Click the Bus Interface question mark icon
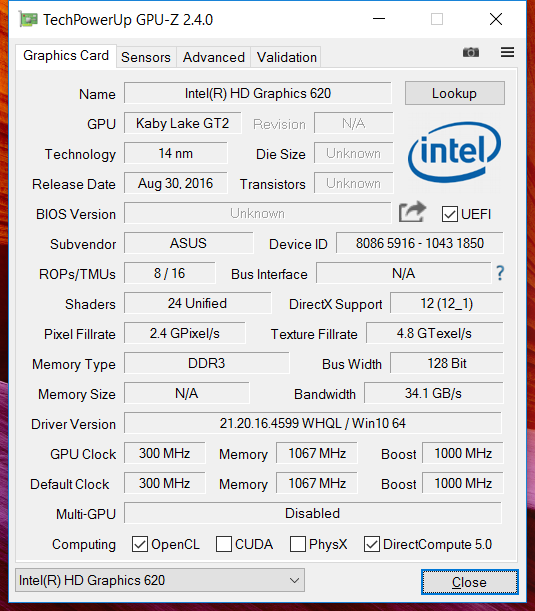This screenshot has width=535, height=611. 500,273
